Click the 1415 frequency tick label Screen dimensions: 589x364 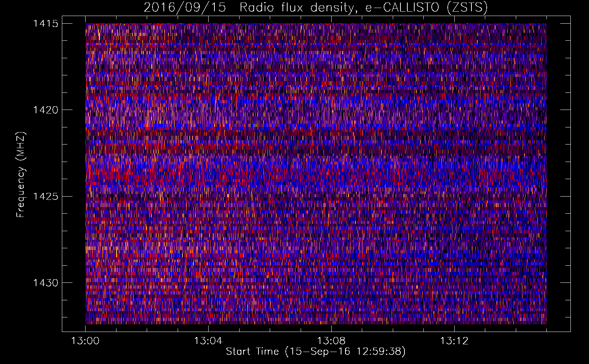(x=46, y=24)
